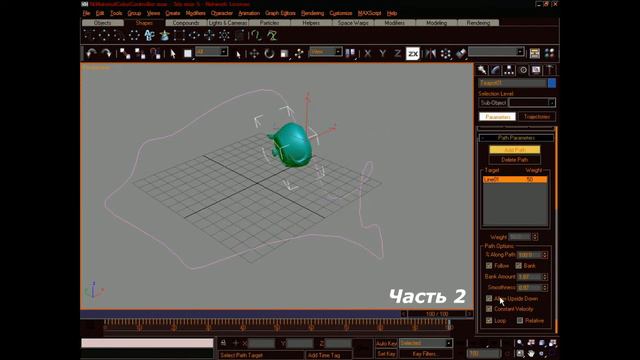Click the command panel vertical scrollbar
The height and width of the screenshot is (360, 640).
[556, 229]
